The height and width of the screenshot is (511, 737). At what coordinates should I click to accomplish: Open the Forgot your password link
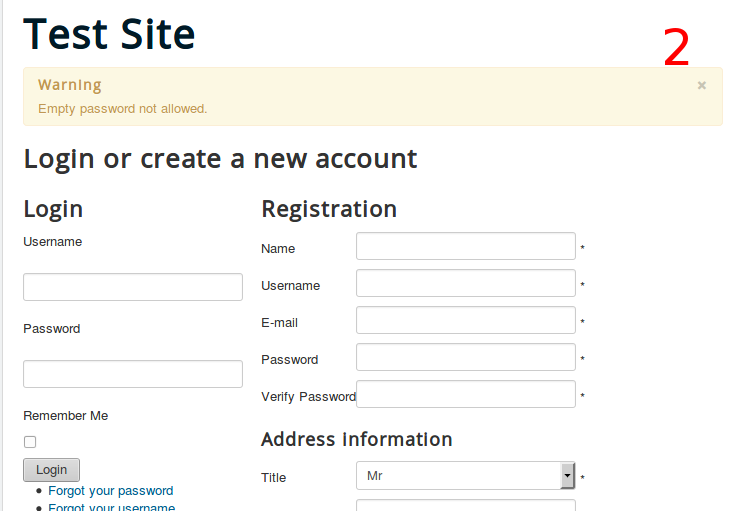[110, 491]
